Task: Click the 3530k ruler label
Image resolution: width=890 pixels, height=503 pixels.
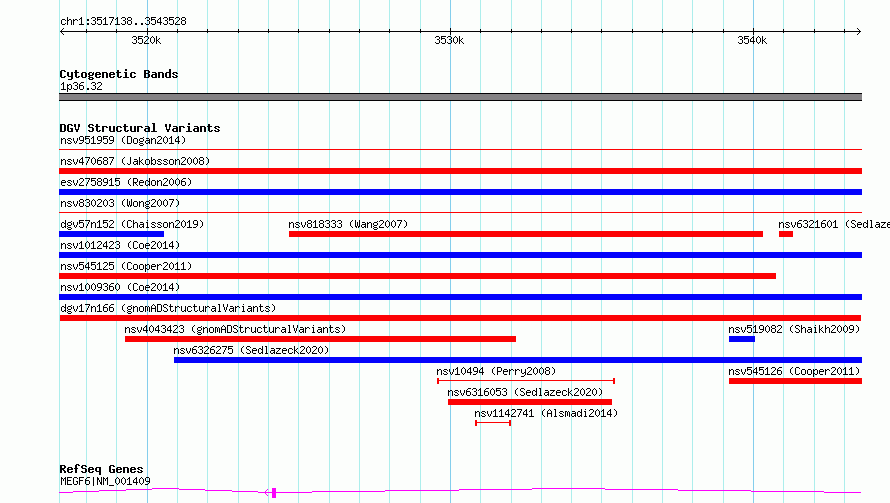Action: click(x=449, y=40)
